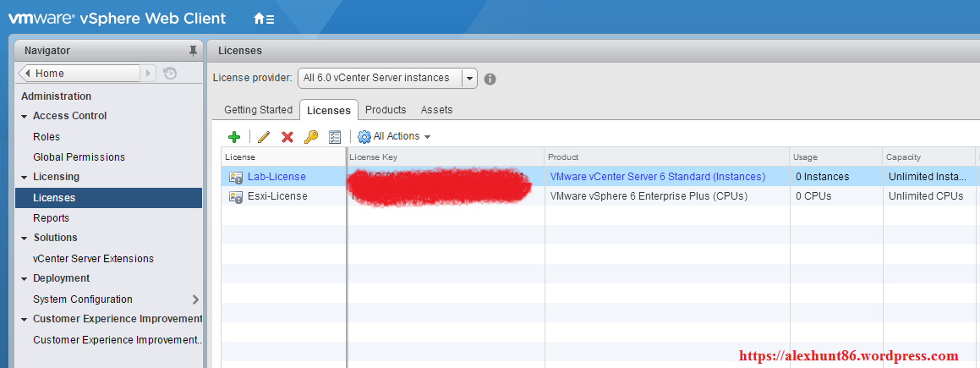The width and height of the screenshot is (980, 368).
Task: Collapse the Solutions section
Action: pyautogui.click(x=25, y=238)
